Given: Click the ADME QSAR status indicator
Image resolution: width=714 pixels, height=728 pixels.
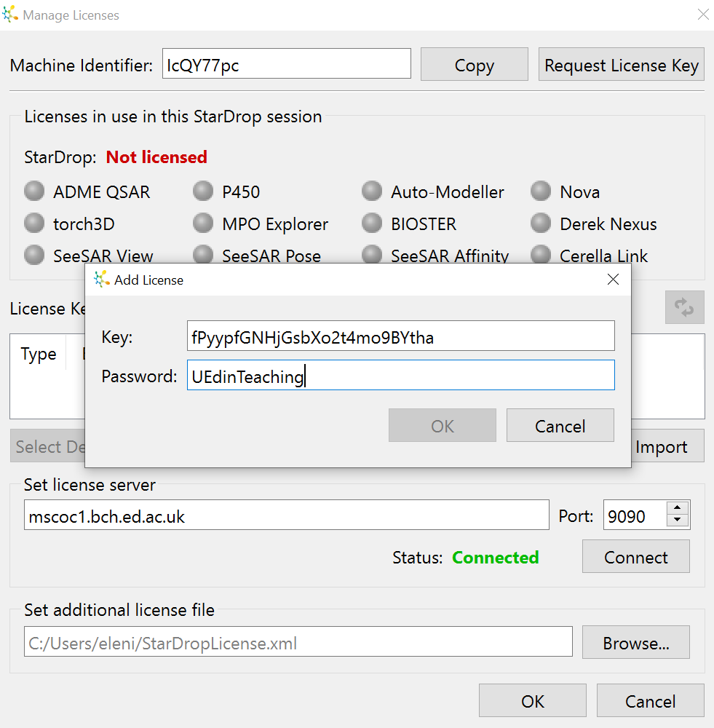Looking at the screenshot, I should (34, 191).
